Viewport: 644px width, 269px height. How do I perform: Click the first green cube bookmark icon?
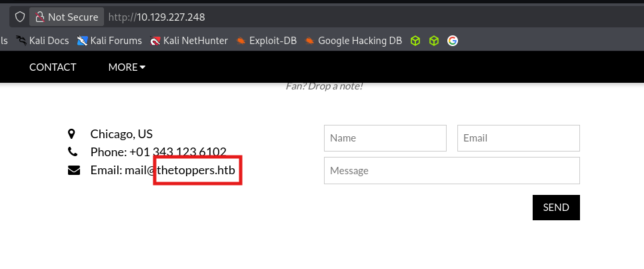tap(415, 41)
